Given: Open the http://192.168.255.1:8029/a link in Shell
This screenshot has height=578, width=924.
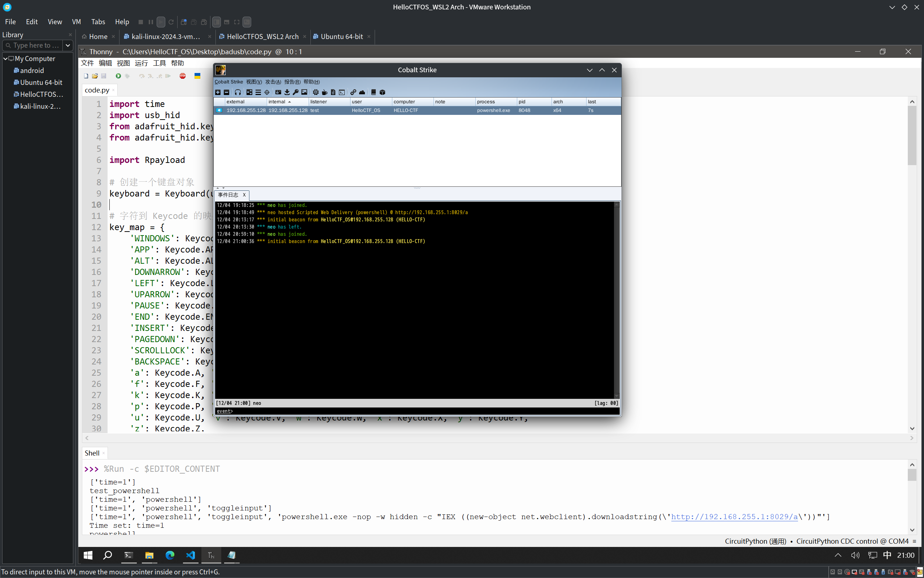Looking at the screenshot, I should coord(734,517).
